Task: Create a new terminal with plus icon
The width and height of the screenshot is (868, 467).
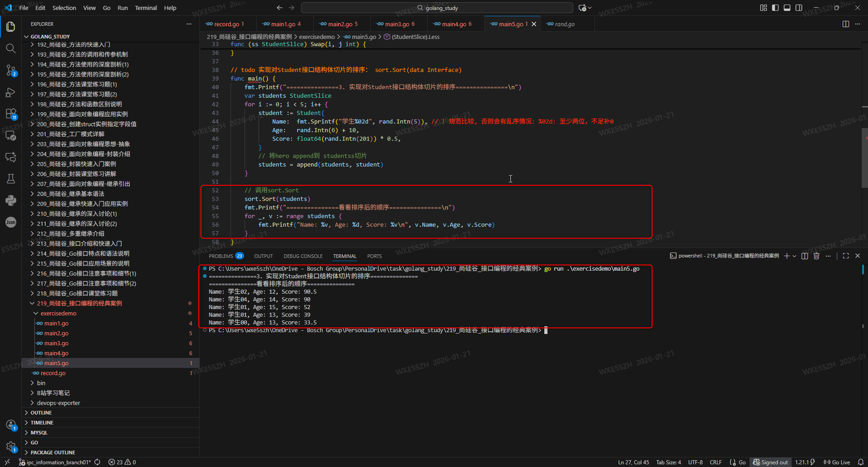Action: point(787,256)
